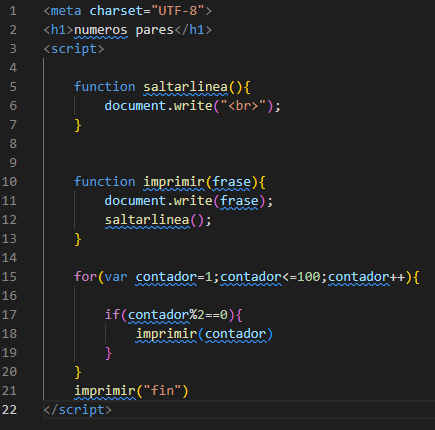This screenshot has height=430, width=435.
Task: Click the word 'numeros' in the h1
Action: (101, 30)
